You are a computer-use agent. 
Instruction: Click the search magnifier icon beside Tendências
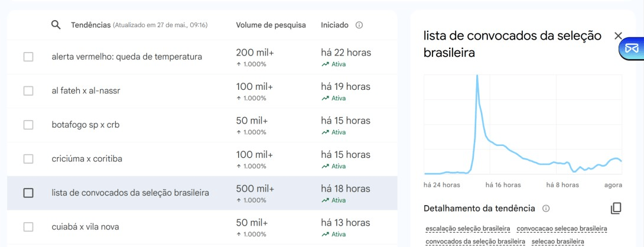click(x=56, y=25)
